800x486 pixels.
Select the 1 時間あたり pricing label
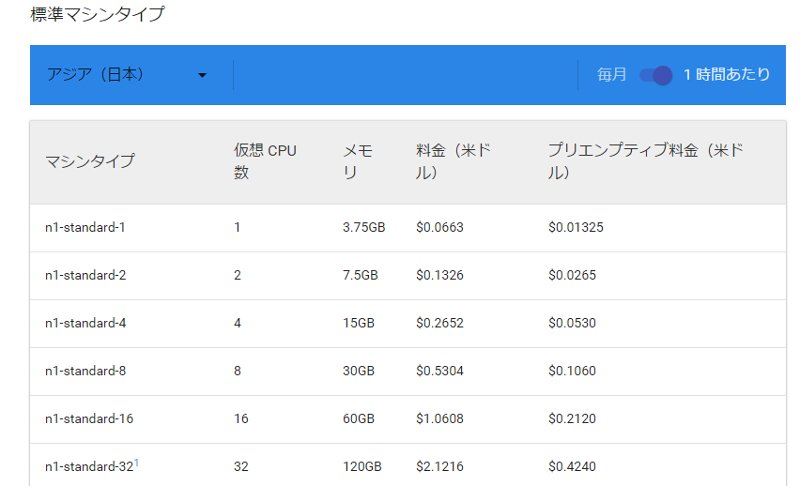(727, 74)
